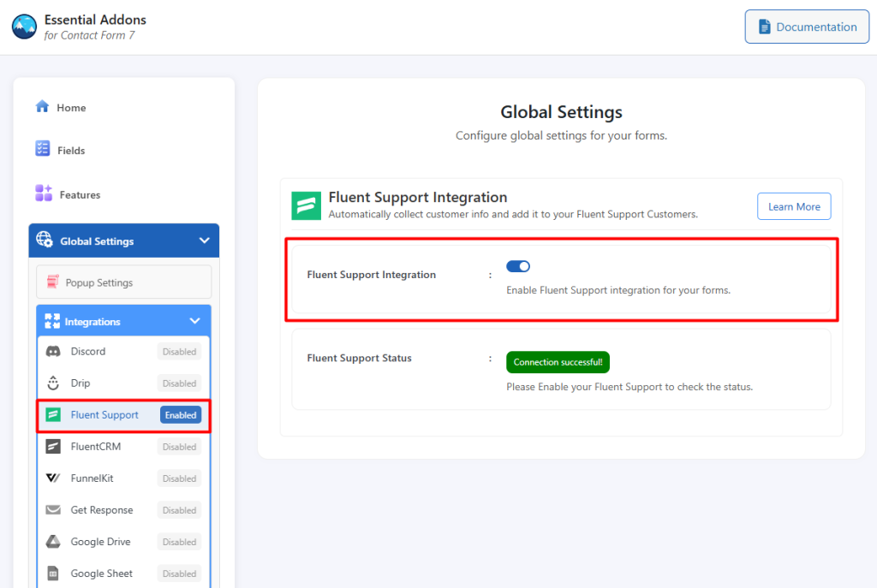
Task: Open Popup Settings submenu item
Action: [124, 282]
